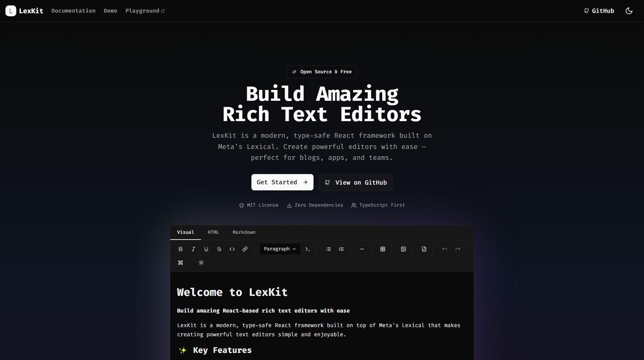
Task: Click the MIT License label
Action: pyautogui.click(x=259, y=205)
